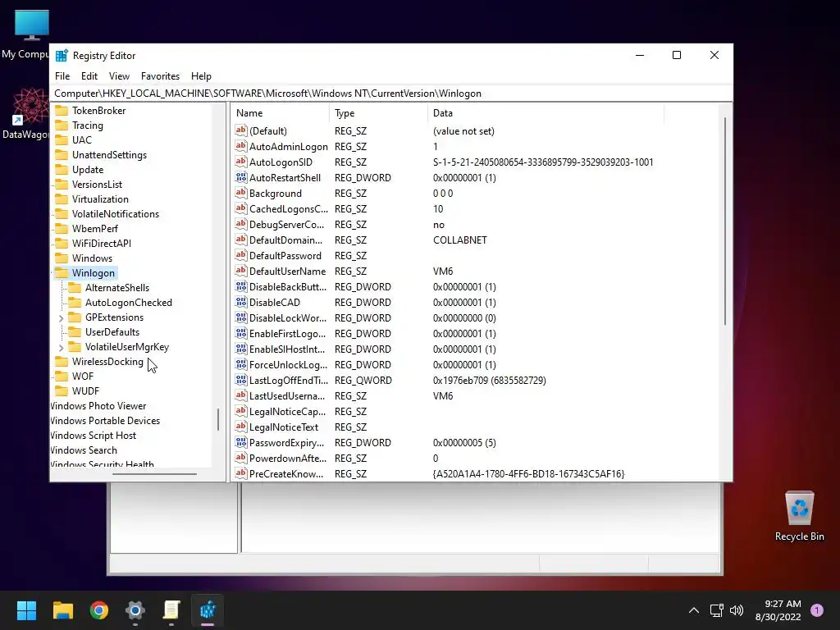This screenshot has height=630, width=840.
Task: Open the Favorites menu
Action: 160,76
